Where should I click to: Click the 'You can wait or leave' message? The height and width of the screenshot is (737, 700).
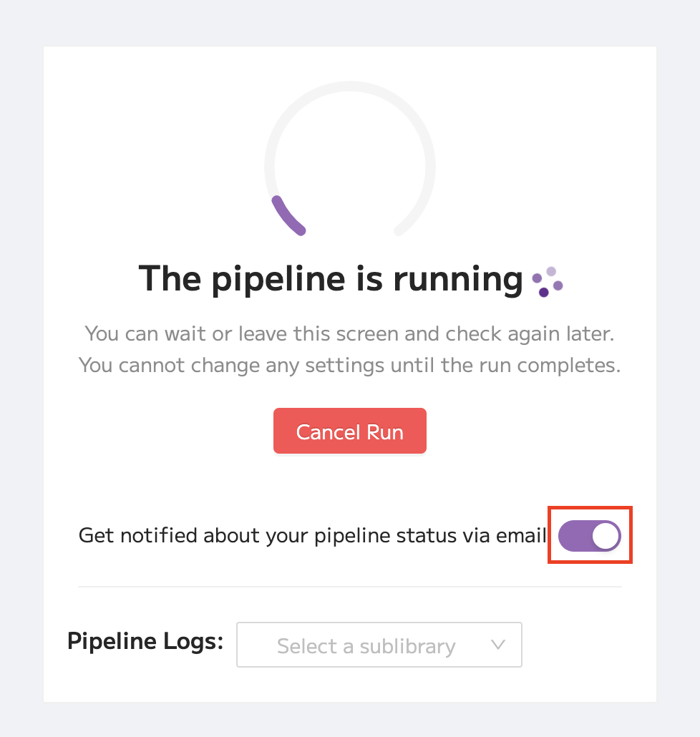click(350, 333)
